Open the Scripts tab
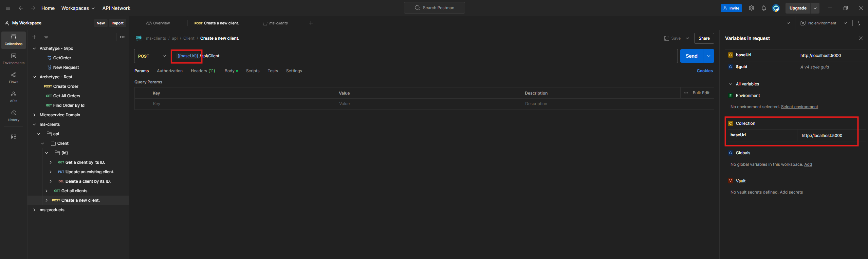Image resolution: width=868 pixels, height=259 pixels. (x=253, y=71)
